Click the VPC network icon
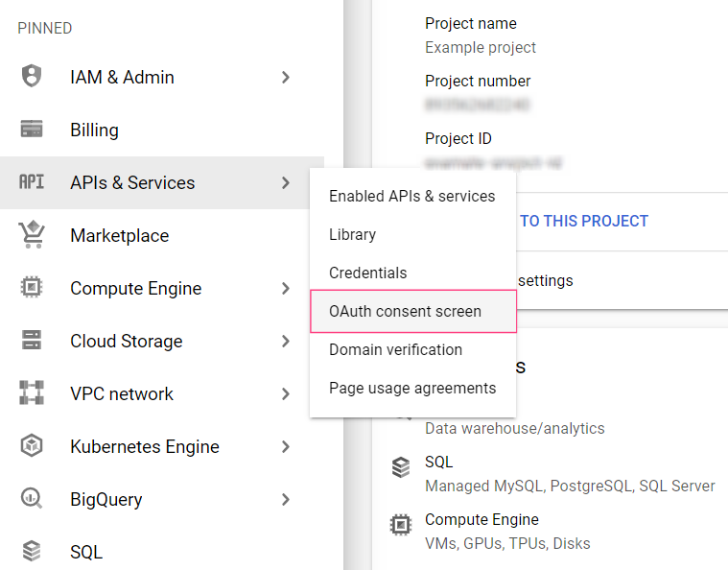Screen dimensions: 728x570 32,392
